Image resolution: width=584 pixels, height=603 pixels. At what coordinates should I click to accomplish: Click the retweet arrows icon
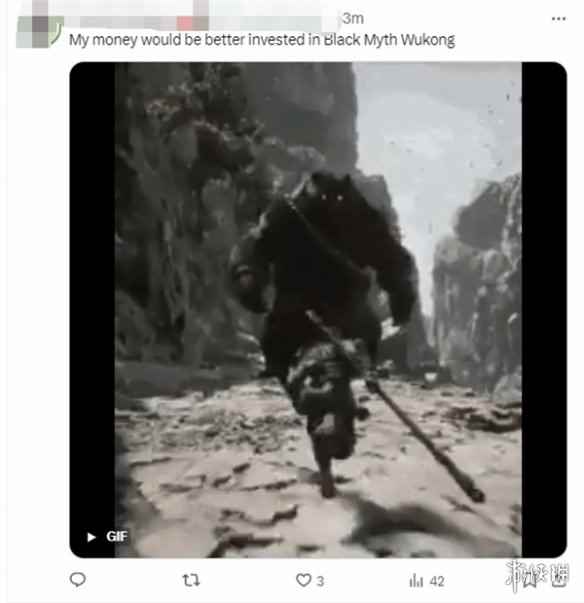tap(191, 580)
